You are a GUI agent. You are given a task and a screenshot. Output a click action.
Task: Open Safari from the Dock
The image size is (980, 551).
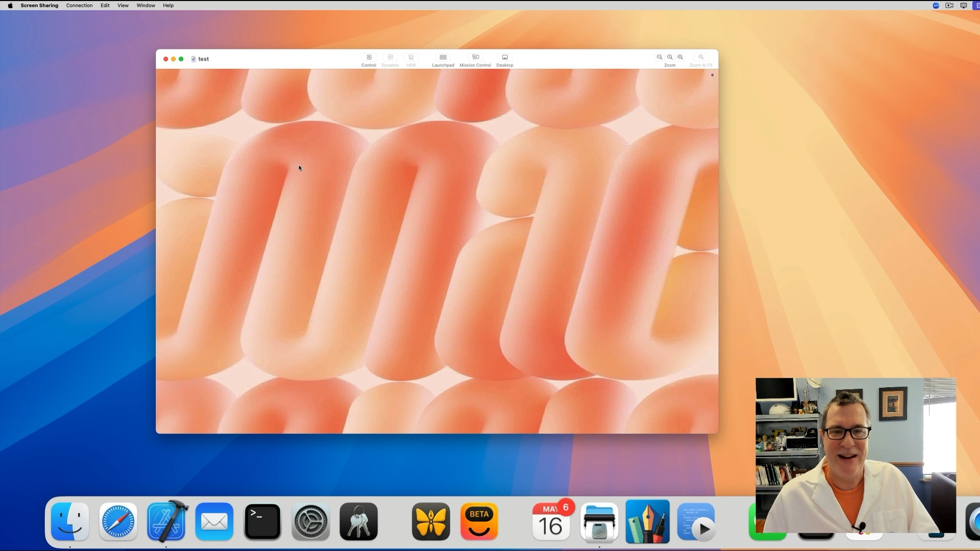click(118, 522)
